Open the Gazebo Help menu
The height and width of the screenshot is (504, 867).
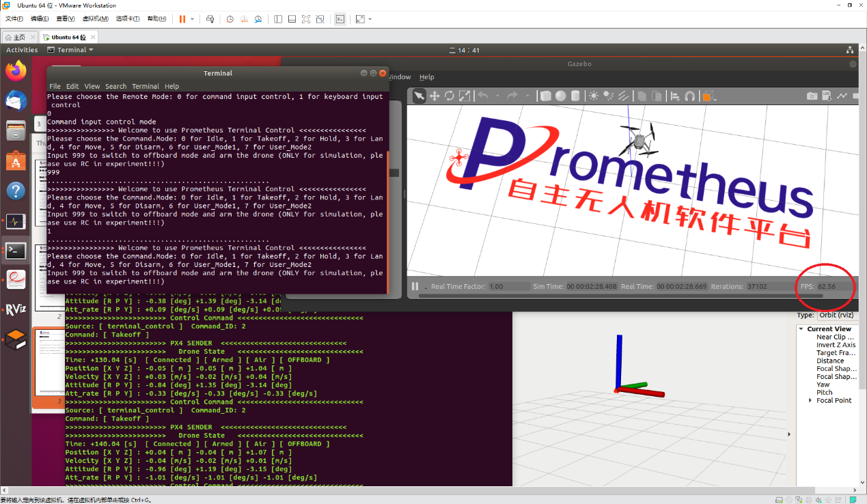point(426,77)
